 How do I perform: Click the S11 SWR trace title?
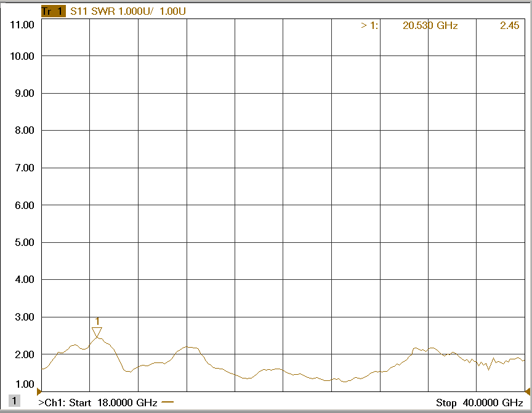(91, 12)
